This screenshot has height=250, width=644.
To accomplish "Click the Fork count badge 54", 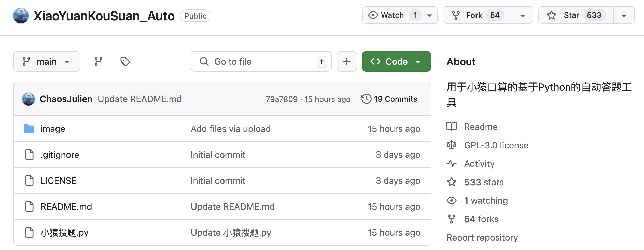I will [495, 15].
